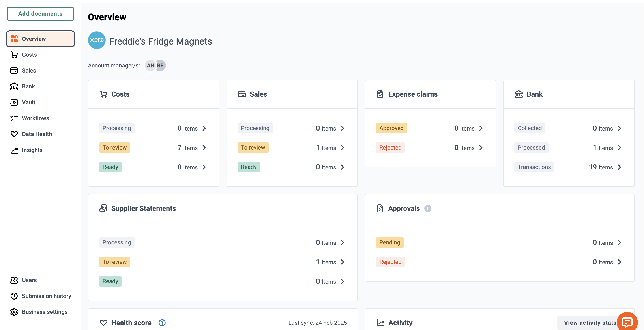The width and height of the screenshot is (644, 330).
Task: Click the Insights chart icon in sidebar
Action: click(14, 150)
